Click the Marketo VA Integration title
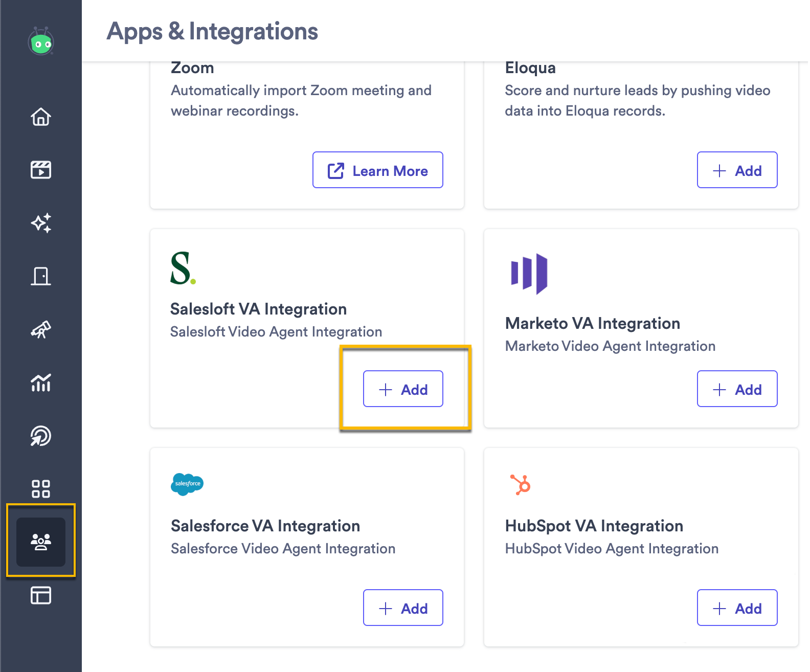 click(x=593, y=323)
